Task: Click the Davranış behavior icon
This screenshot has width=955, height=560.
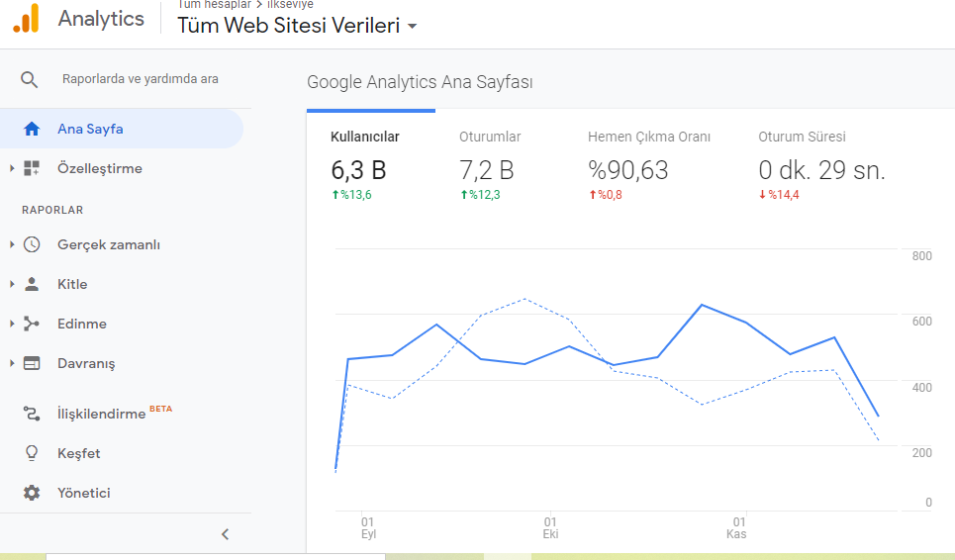Action: 32,363
